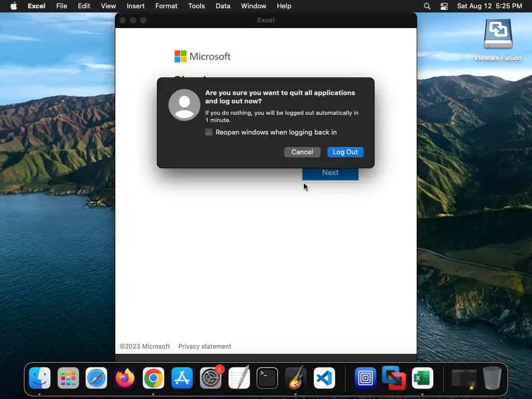
Task: Open Control Center in menu bar
Action: (444, 6)
